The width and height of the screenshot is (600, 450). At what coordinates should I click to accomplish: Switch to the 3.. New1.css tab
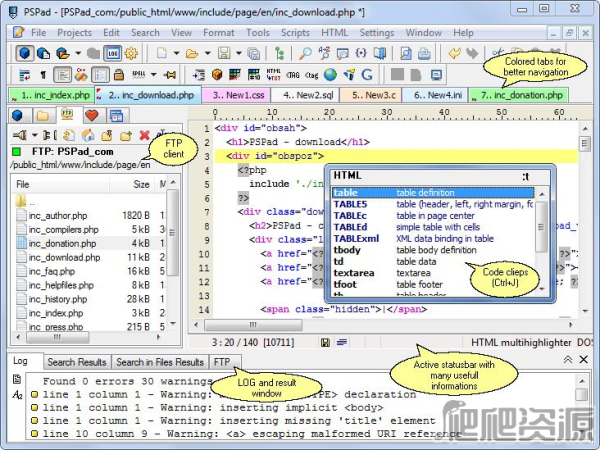[236, 95]
